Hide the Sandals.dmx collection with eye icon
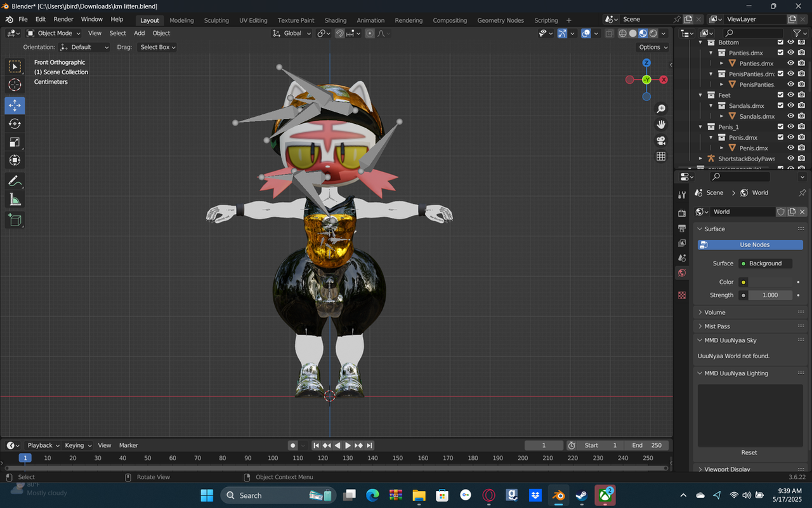The height and width of the screenshot is (508, 812). [791, 105]
